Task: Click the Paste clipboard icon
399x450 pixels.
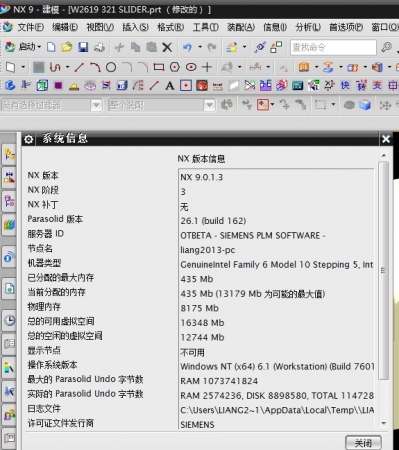Action: (x=151, y=47)
